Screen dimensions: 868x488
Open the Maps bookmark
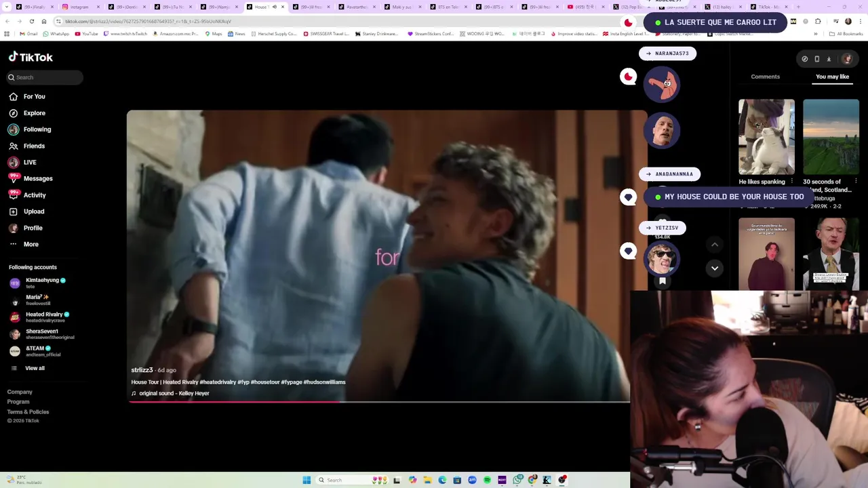click(x=214, y=34)
